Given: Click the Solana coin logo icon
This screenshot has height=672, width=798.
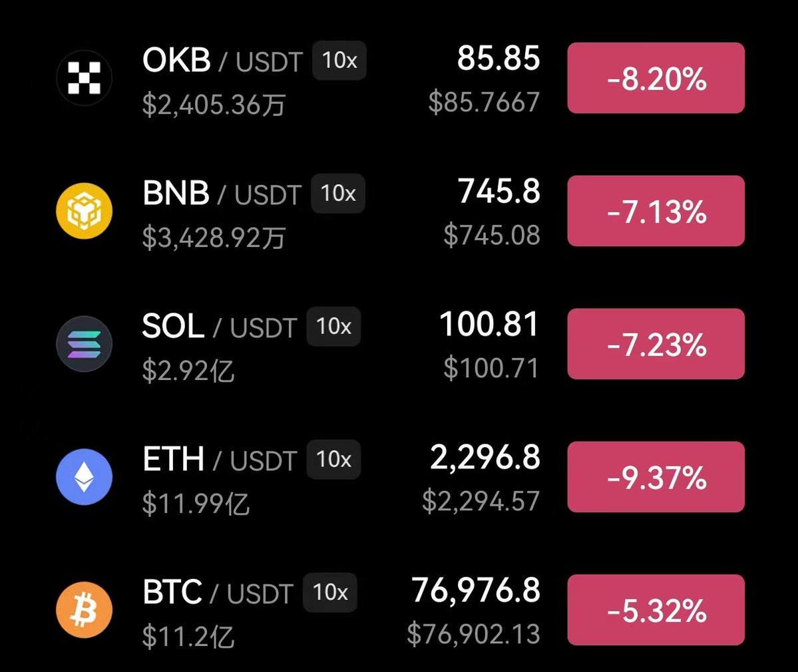Looking at the screenshot, I should (84, 344).
